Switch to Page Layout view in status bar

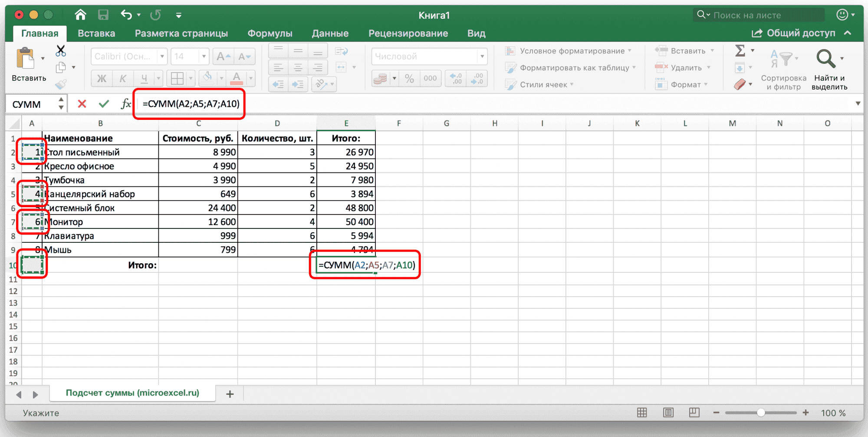(x=668, y=413)
